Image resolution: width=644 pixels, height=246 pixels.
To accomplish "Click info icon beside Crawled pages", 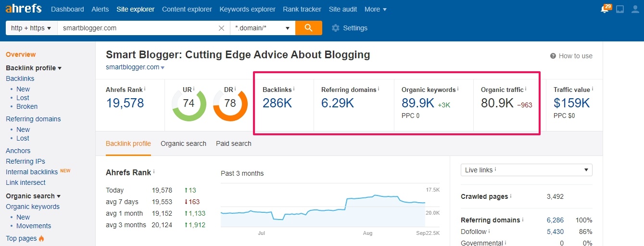I will point(511,196).
